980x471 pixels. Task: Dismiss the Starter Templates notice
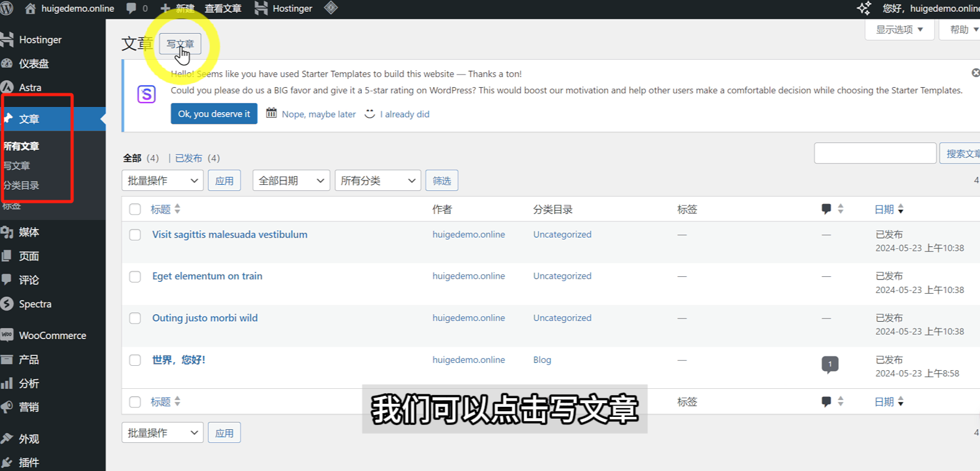[976, 73]
